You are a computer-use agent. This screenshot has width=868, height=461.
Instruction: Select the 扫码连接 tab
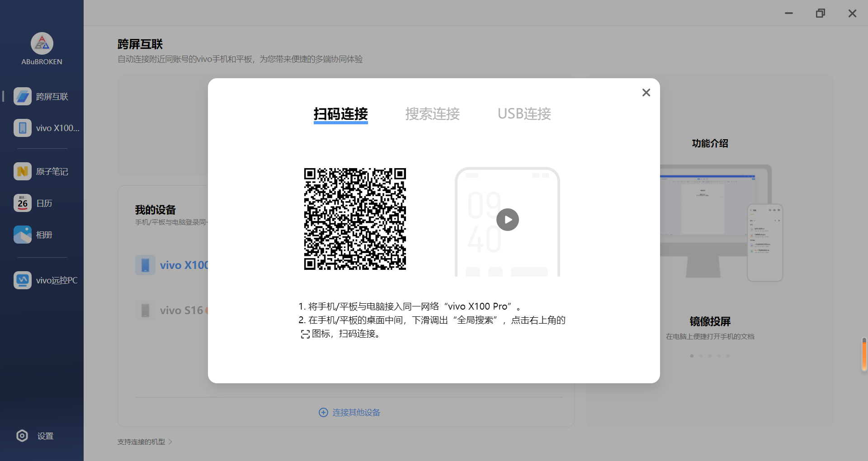(341, 114)
